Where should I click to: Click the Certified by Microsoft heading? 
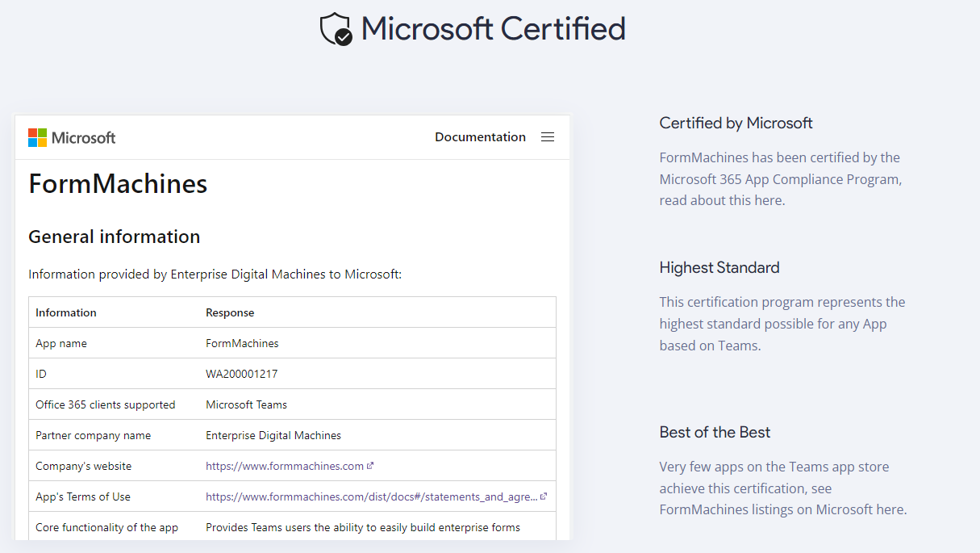click(x=736, y=123)
